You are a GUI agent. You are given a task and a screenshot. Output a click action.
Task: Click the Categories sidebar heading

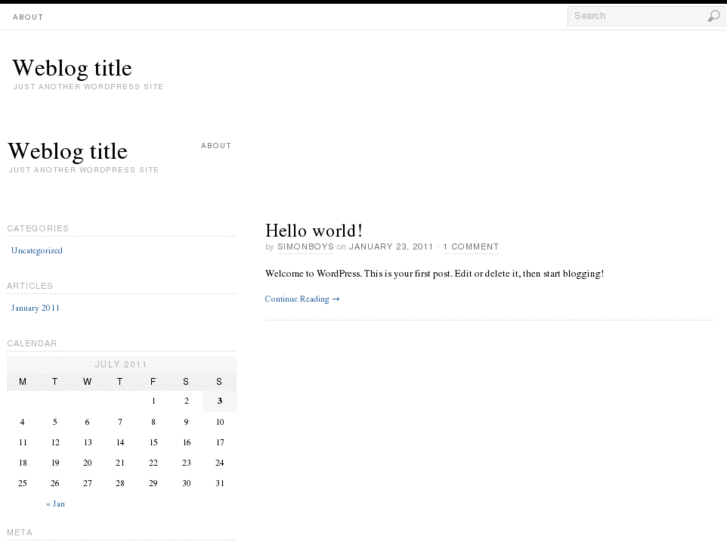pyautogui.click(x=38, y=229)
